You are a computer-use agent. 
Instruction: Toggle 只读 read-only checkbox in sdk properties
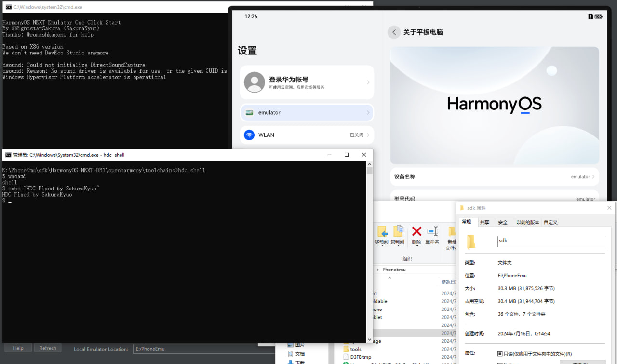click(500, 354)
